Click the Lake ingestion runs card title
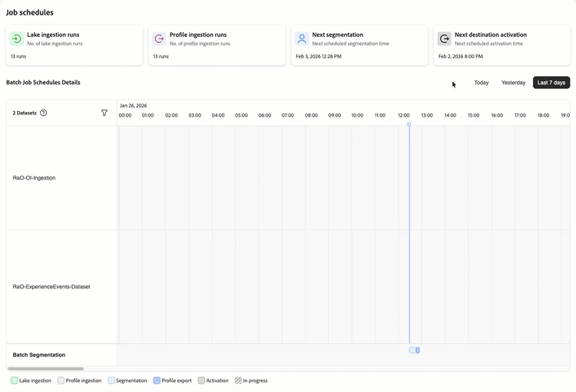Image resolution: width=576 pixels, height=392 pixels. pos(53,35)
